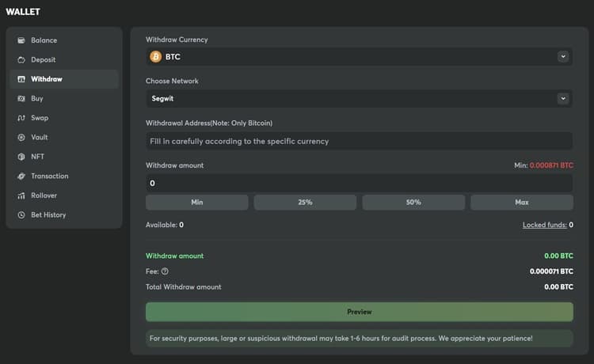Click the Rollover chart icon
The image size is (594, 364).
(22, 195)
